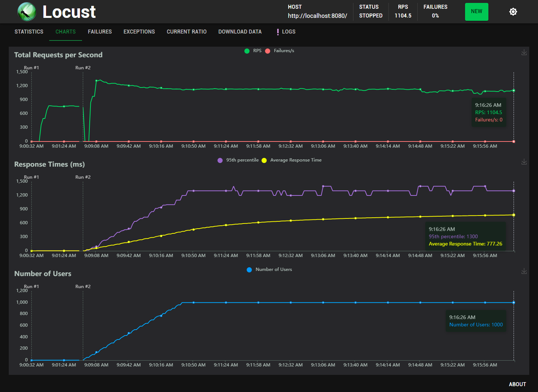
Task: Toggle the Failures/s series legend
Action: coord(279,51)
